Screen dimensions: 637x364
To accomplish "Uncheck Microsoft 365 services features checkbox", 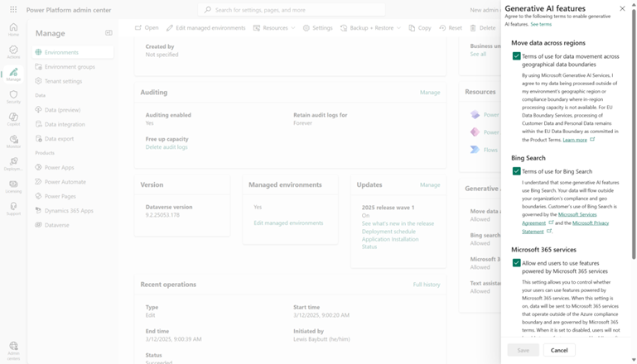I will [x=516, y=263].
